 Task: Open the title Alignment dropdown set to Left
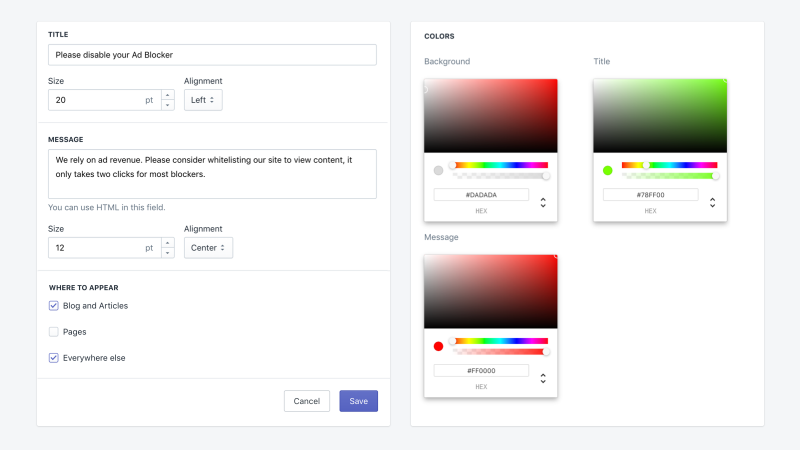(x=203, y=100)
